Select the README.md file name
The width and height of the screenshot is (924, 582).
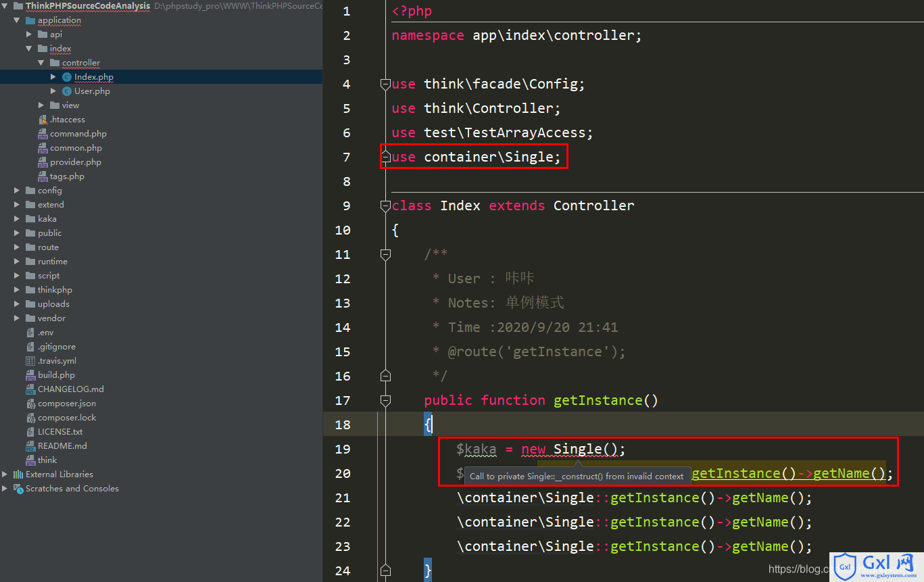[x=62, y=446]
